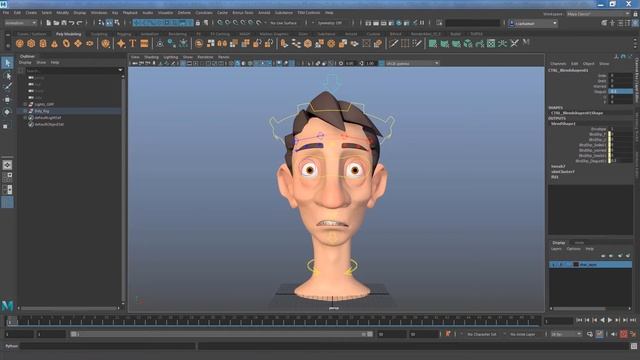Click the Maya logo at bottom left
Image resolution: width=640 pixels, height=360 pixels.
(7, 305)
